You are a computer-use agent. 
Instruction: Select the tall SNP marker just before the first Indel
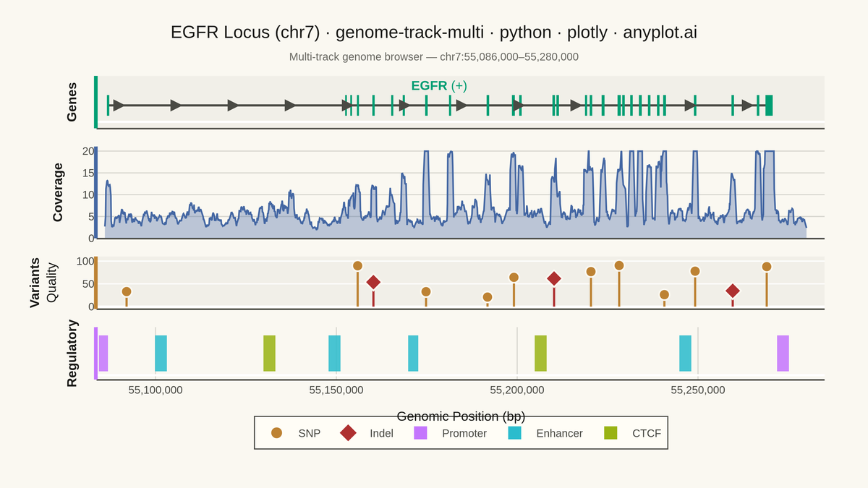pos(357,265)
